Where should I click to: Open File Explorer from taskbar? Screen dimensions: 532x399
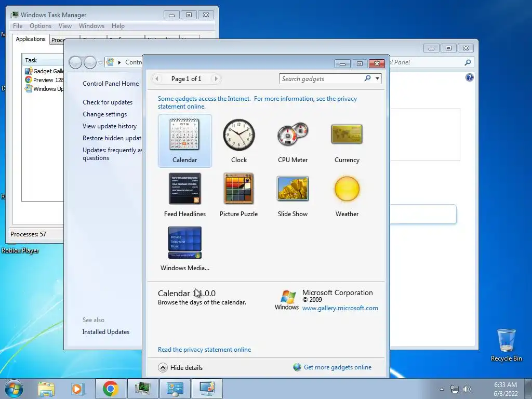46,389
